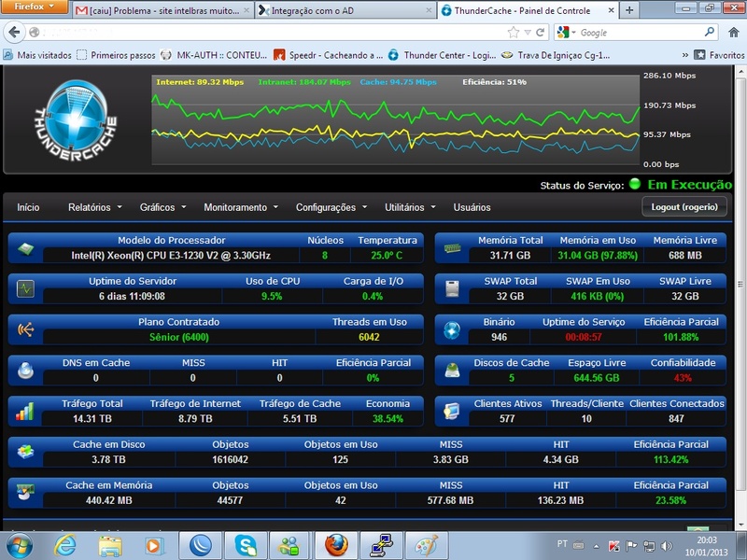747x560 pixels.
Task: Open a new browser tab
Action: click(629, 10)
